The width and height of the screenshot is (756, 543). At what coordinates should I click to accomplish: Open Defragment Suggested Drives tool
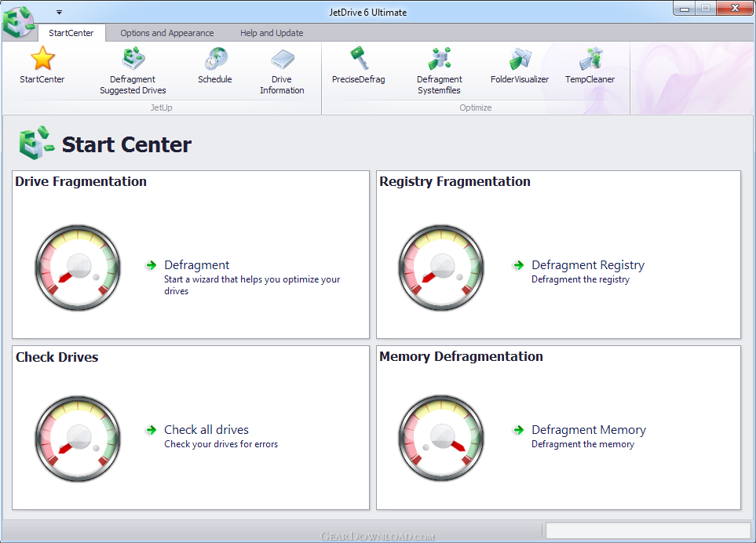133,71
